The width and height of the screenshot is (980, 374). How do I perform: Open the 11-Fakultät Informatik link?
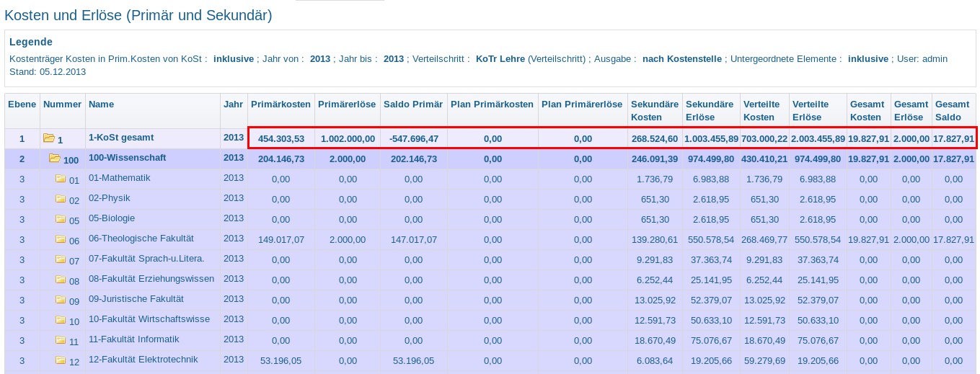[134, 339]
